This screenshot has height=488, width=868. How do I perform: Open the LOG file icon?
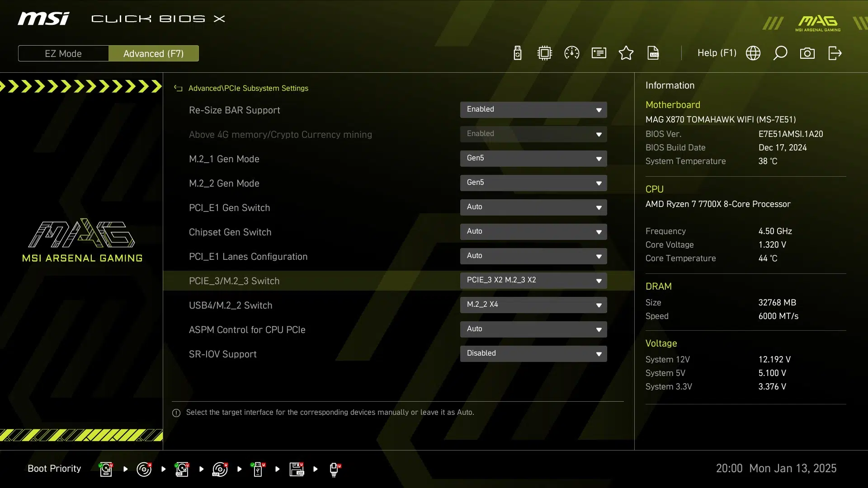(653, 53)
